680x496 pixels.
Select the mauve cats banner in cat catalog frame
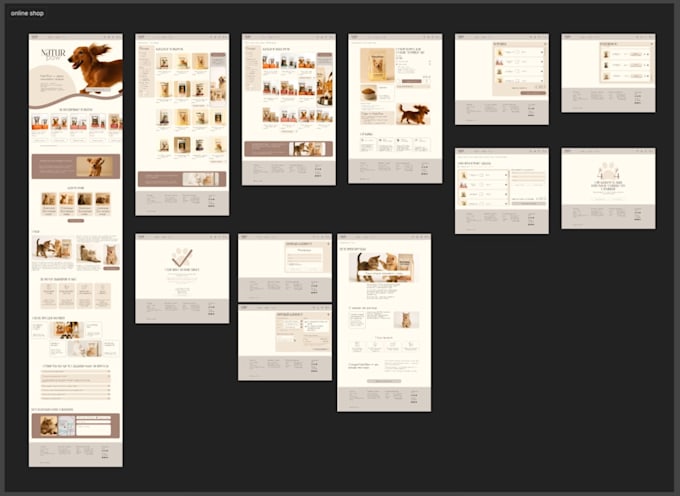coord(288,149)
